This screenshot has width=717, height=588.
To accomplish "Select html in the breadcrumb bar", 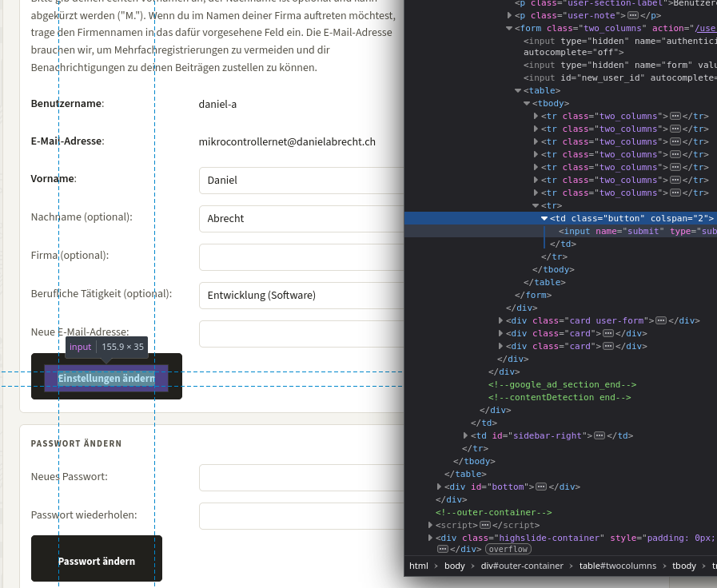I will tap(418, 566).
